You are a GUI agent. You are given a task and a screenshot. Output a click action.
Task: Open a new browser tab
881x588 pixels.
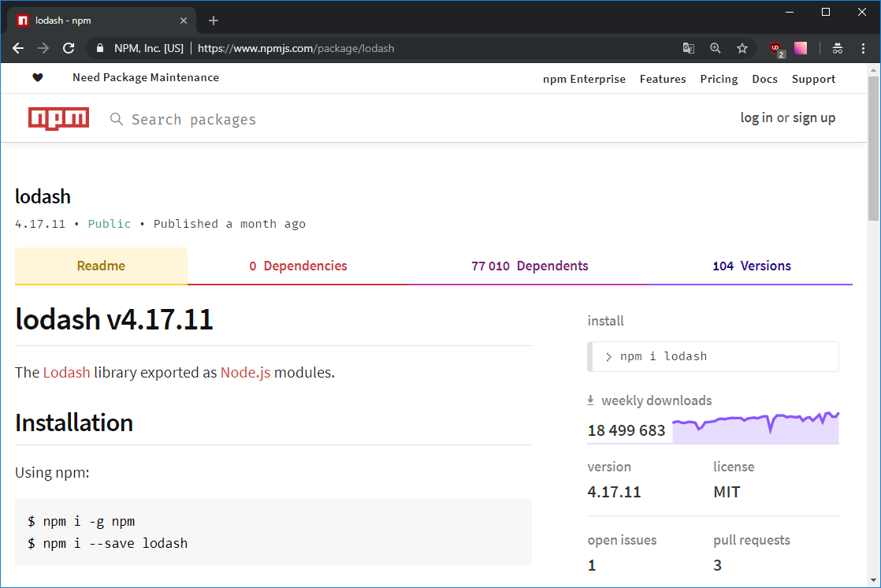(214, 20)
